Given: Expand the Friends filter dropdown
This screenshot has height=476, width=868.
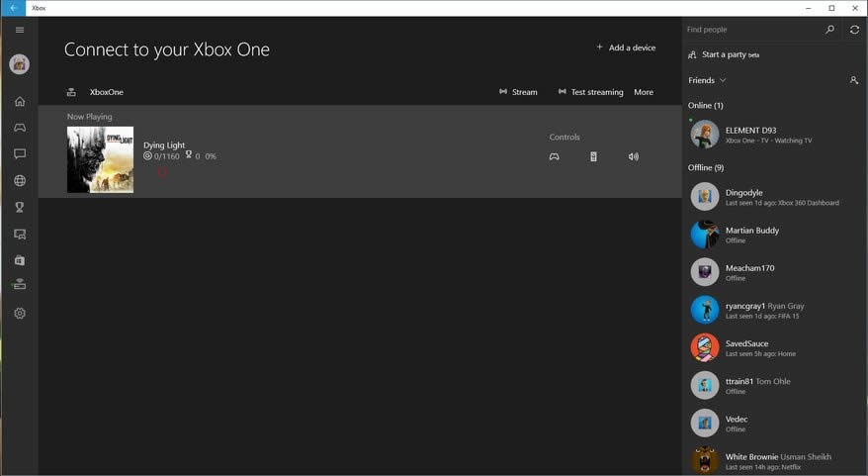Looking at the screenshot, I should coord(708,80).
